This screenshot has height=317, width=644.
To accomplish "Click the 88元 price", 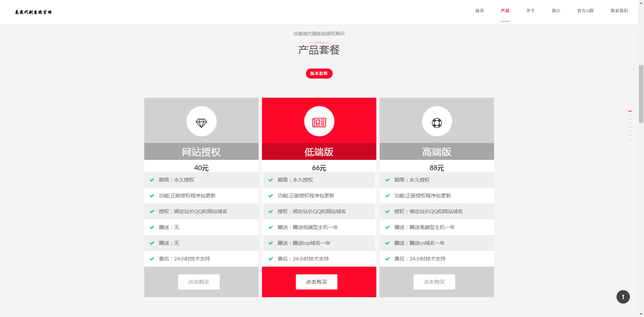I will 437,168.
